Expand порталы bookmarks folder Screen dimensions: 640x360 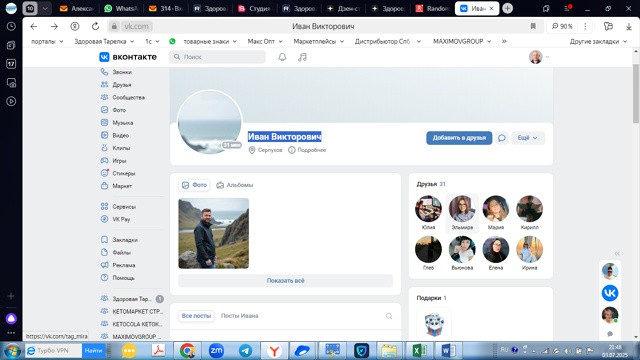click(x=47, y=41)
